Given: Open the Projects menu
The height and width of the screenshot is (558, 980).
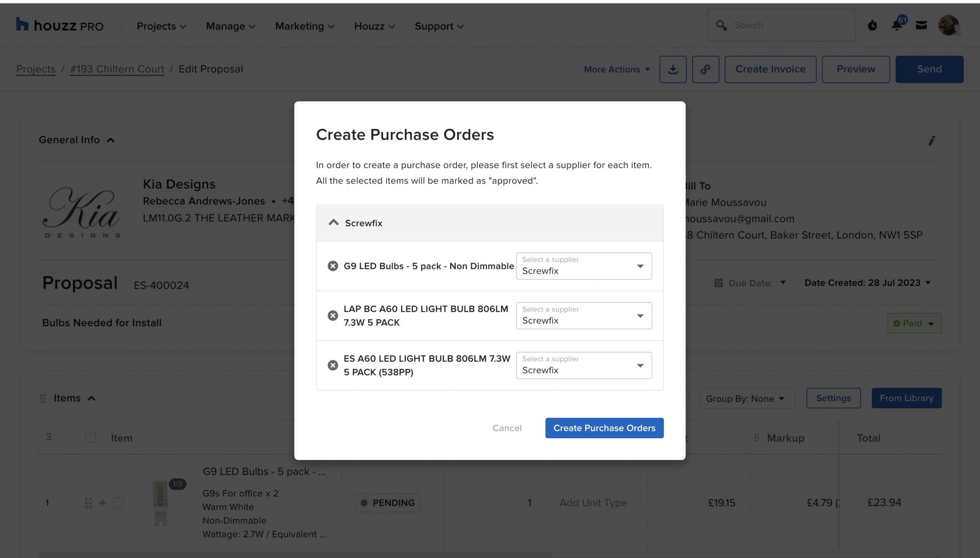Looking at the screenshot, I should coord(161,26).
